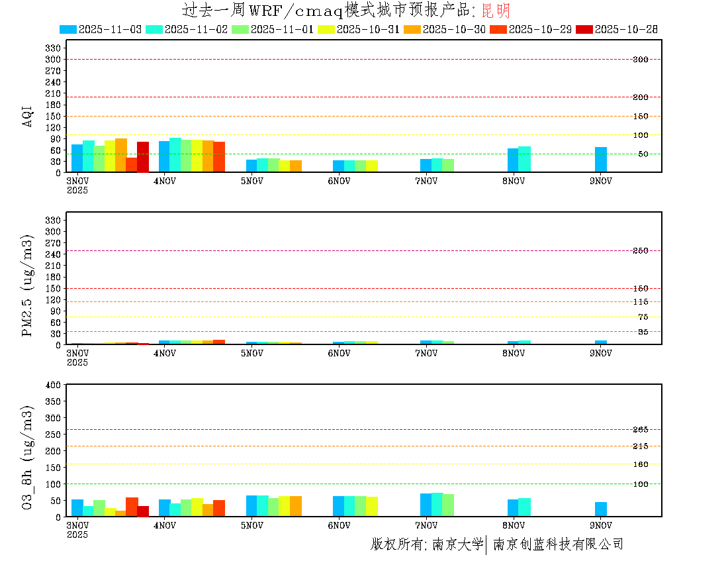This screenshot has height=563, width=728.
Task: Select the yellow 2025-10-31 legend color box
Action: (x=327, y=29)
